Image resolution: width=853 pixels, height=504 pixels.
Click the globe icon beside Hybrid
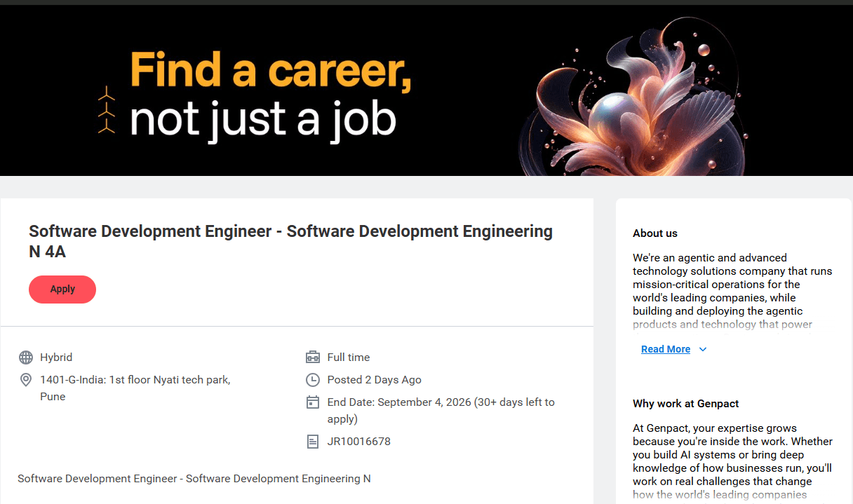pyautogui.click(x=26, y=357)
